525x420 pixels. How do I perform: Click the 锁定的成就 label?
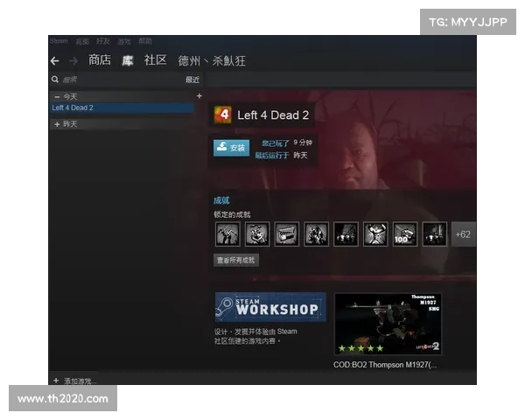[x=232, y=214]
